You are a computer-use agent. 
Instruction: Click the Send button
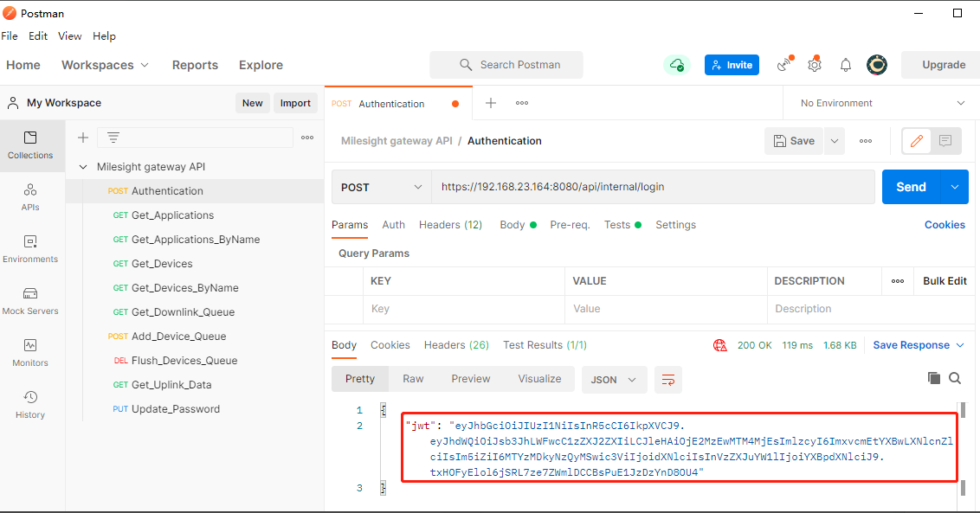[x=912, y=187]
